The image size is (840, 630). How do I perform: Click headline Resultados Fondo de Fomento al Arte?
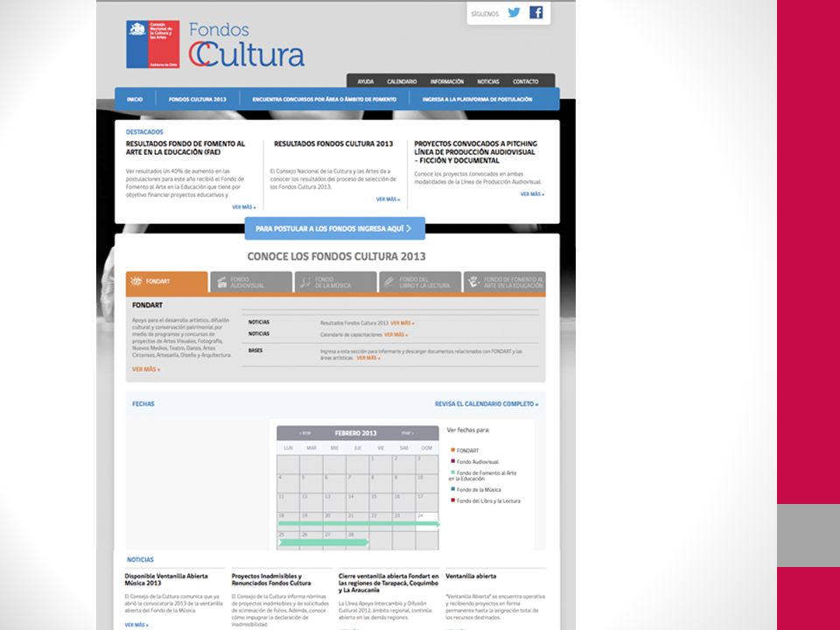tap(185, 148)
